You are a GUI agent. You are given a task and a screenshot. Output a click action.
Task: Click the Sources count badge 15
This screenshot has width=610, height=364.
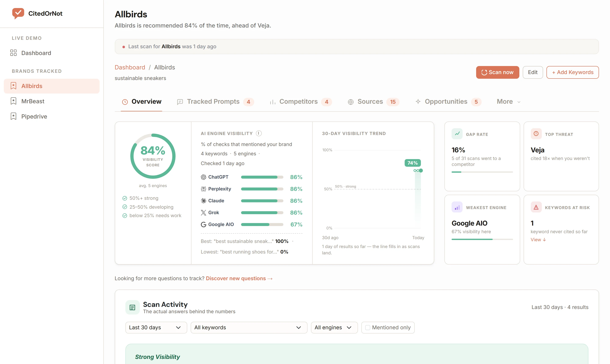coord(393,102)
